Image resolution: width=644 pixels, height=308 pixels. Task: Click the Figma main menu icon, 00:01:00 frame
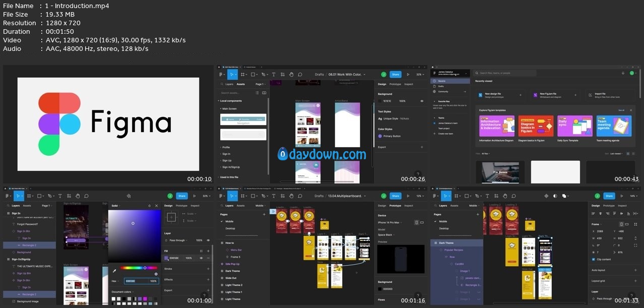point(8,196)
